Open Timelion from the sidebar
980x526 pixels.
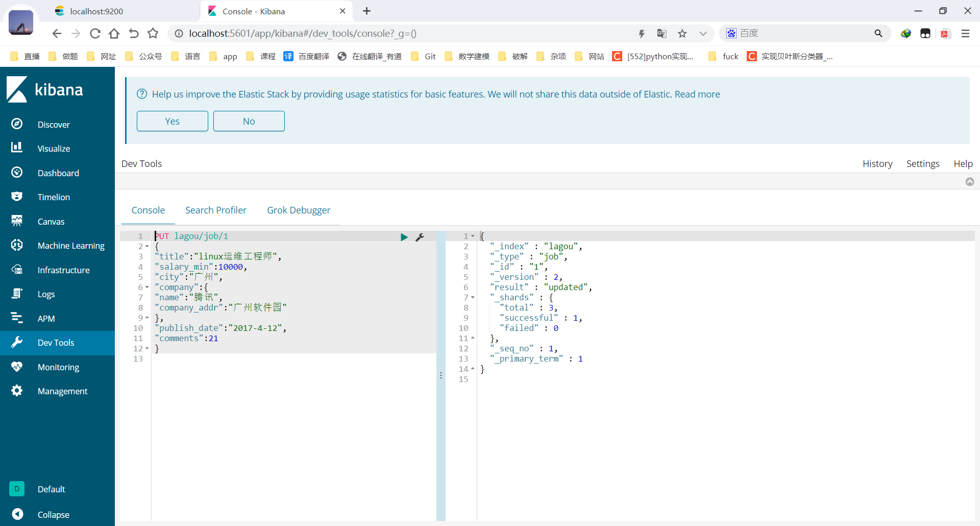54,197
